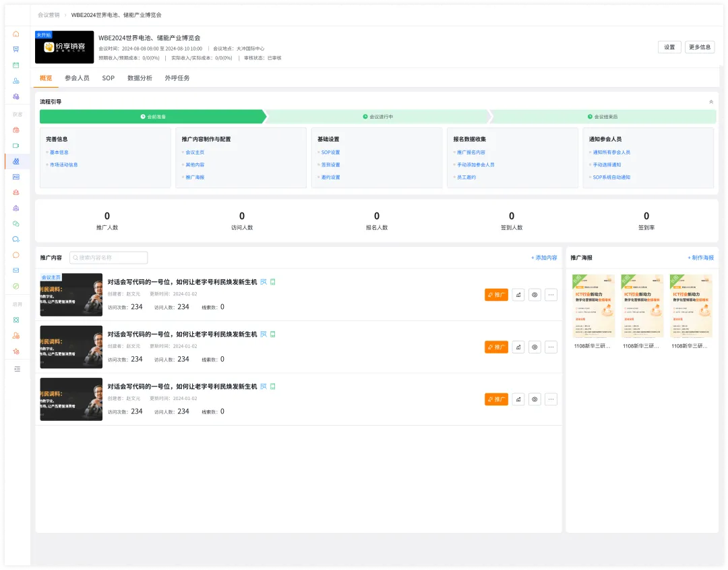Image resolution: width=728 pixels, height=570 pixels.
Task: Select the 会前准备 process stage
Action: (x=153, y=117)
